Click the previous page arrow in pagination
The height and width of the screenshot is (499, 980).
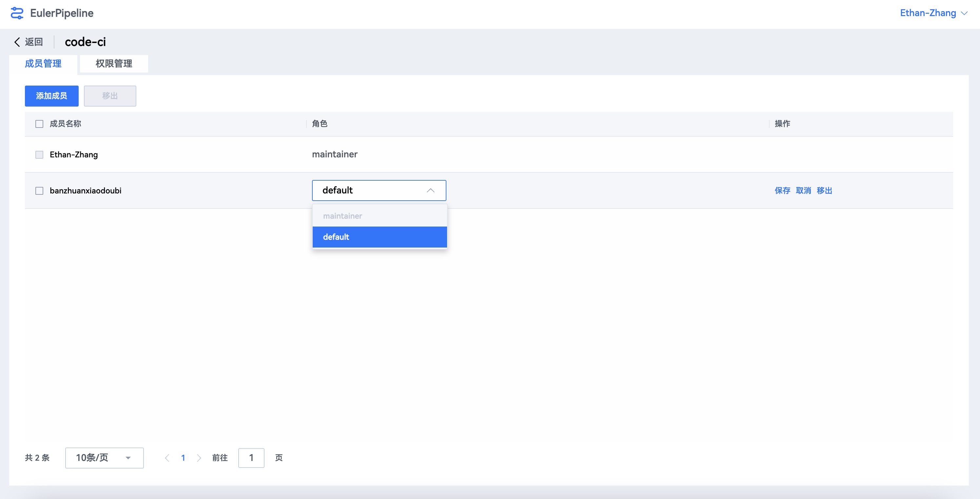(167, 458)
